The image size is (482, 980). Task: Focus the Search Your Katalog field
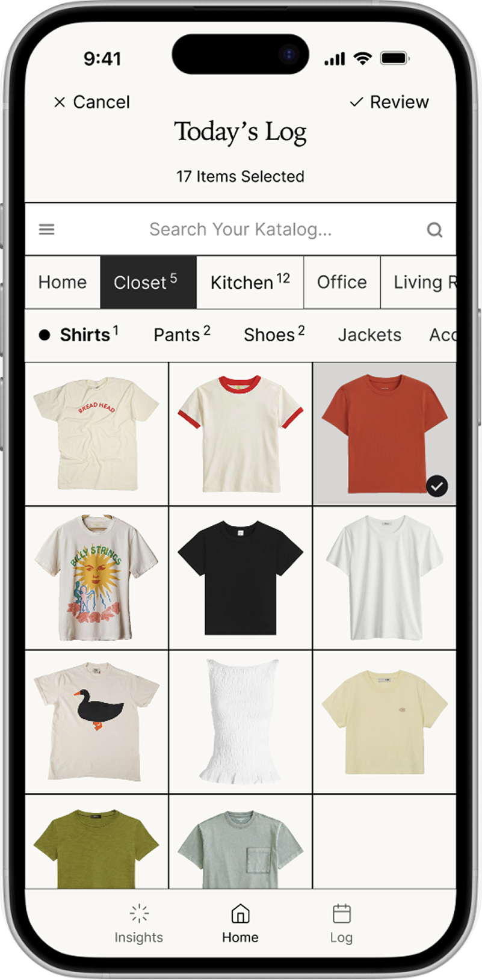(241, 229)
